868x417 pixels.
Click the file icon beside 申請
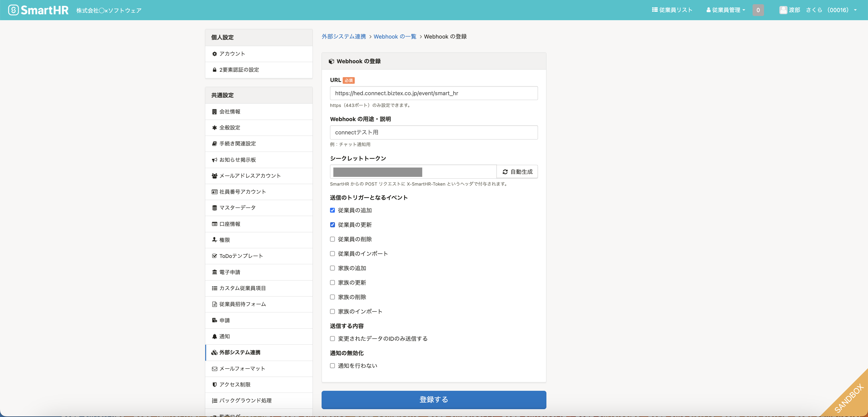coord(214,320)
